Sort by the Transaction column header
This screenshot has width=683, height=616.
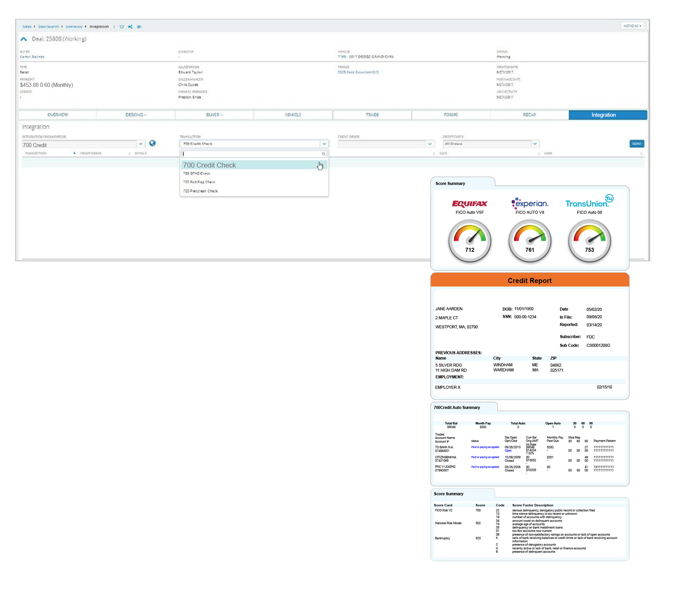tap(36, 154)
